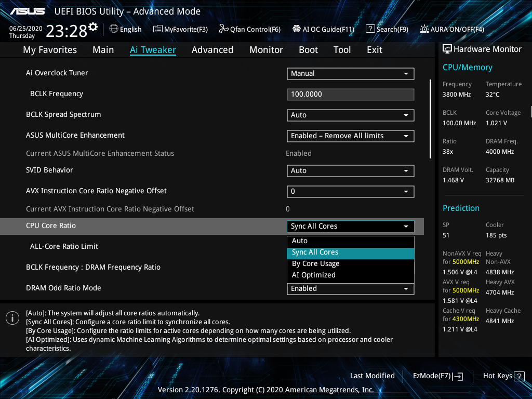Click the MyFavorite list icon
The width and height of the screenshot is (532, 399).
(158, 29)
